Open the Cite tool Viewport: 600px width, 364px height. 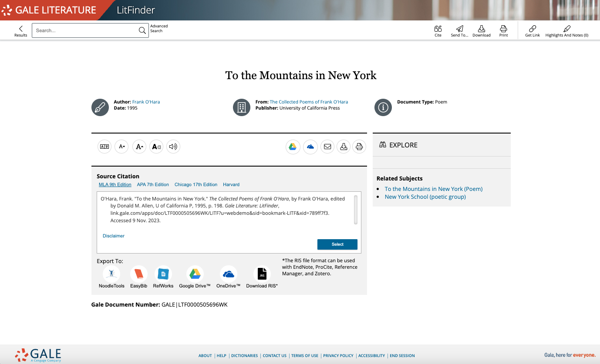(x=438, y=31)
